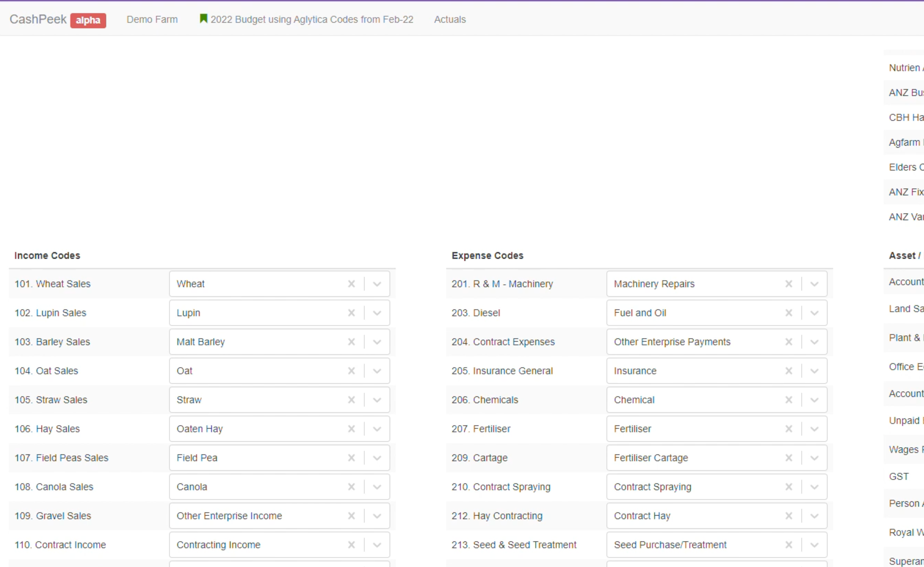Clear Contract Spraying selection
The width and height of the screenshot is (924, 567).
click(x=788, y=487)
